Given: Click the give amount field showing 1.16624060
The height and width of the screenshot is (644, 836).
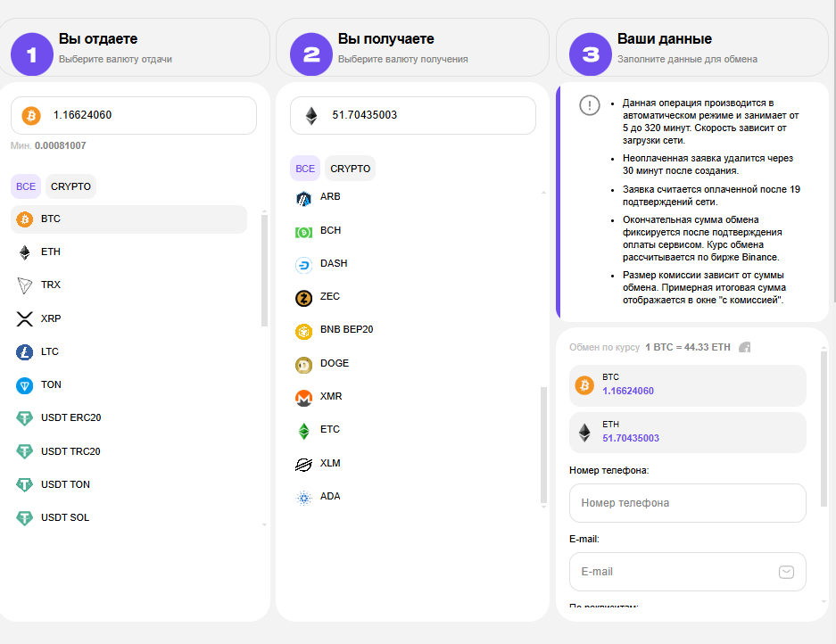Looking at the screenshot, I should tap(143, 115).
